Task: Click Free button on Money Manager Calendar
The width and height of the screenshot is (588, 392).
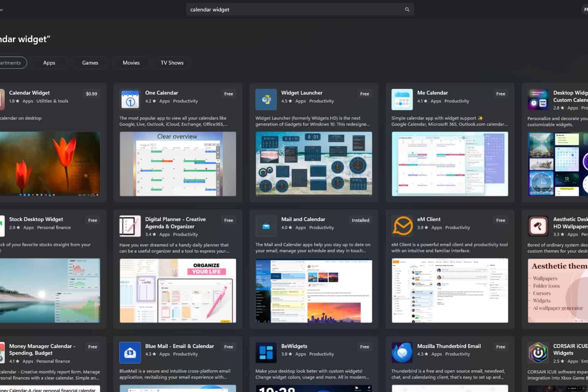Action: (x=93, y=347)
